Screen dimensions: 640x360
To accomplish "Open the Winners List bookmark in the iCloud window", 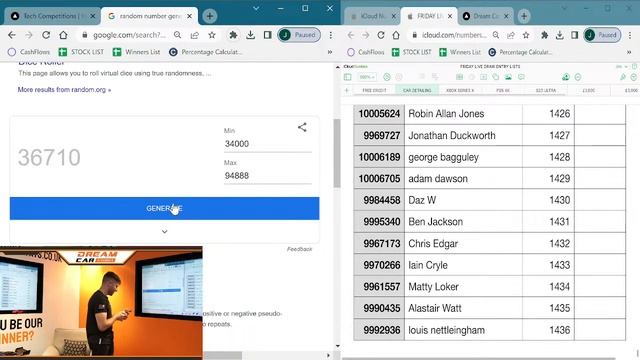I will pyautogui.click(x=460, y=52).
